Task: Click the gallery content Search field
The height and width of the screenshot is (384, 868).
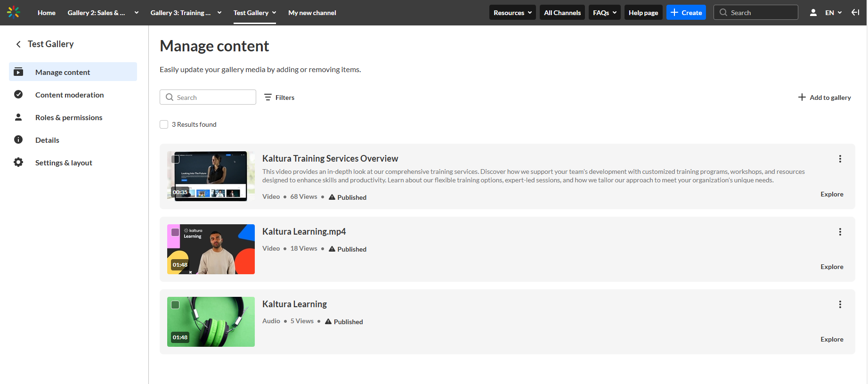Action: click(x=208, y=97)
